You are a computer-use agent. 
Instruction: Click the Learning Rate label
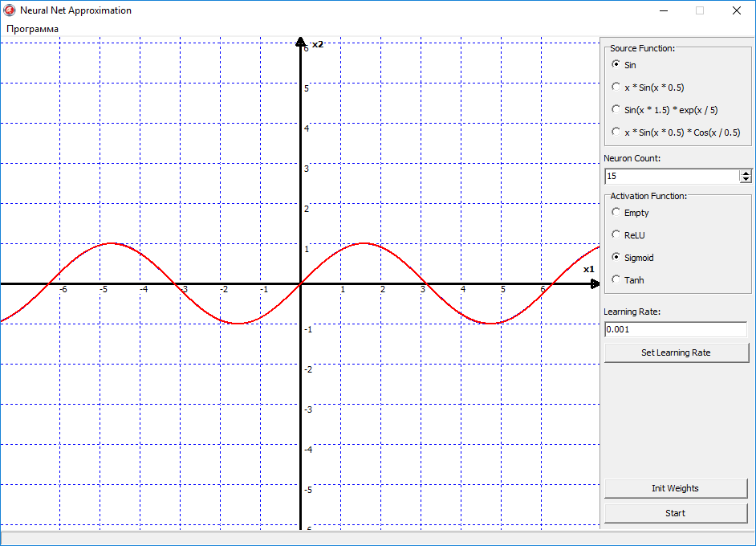pos(632,312)
